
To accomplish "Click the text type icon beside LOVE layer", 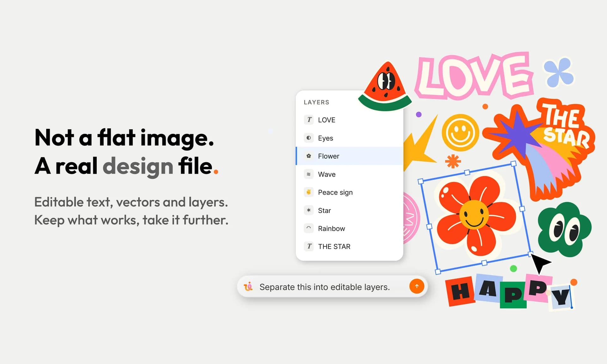I will pyautogui.click(x=309, y=120).
